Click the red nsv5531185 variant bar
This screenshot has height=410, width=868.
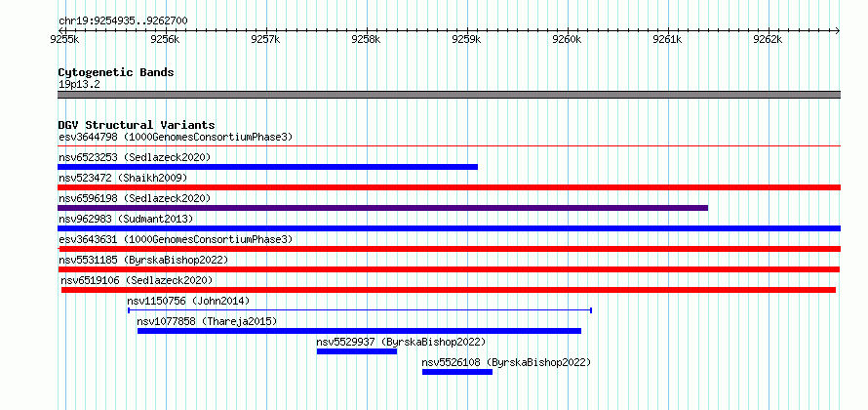[x=449, y=269]
